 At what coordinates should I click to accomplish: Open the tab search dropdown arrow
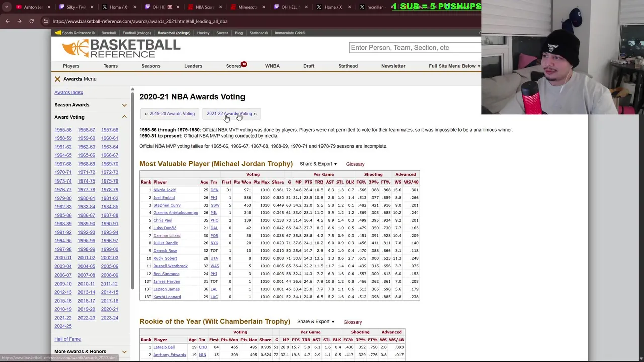coord(7,7)
